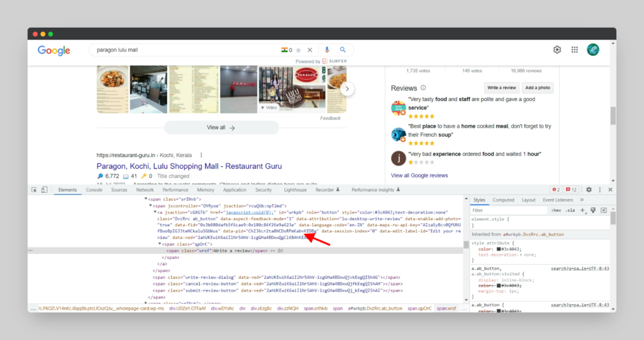The image size is (644, 340).
Task: Show more Styles pane tabs with the chevron
Action: (582, 200)
